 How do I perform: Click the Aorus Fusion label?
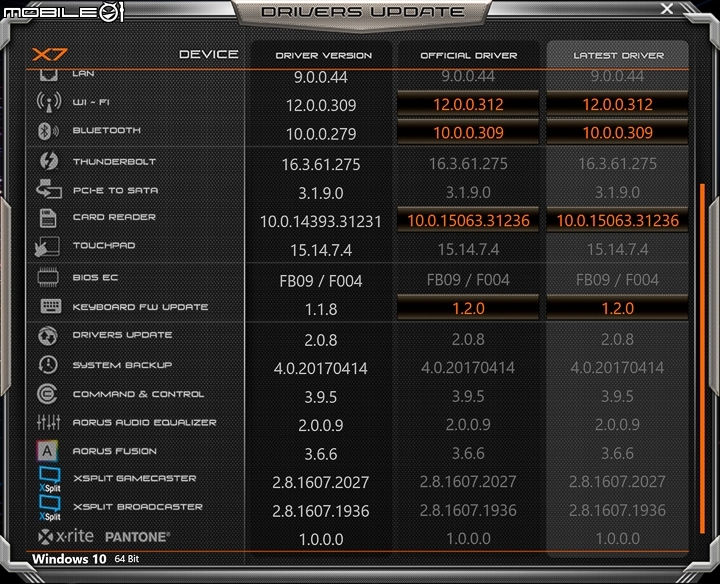pyautogui.click(x=114, y=451)
